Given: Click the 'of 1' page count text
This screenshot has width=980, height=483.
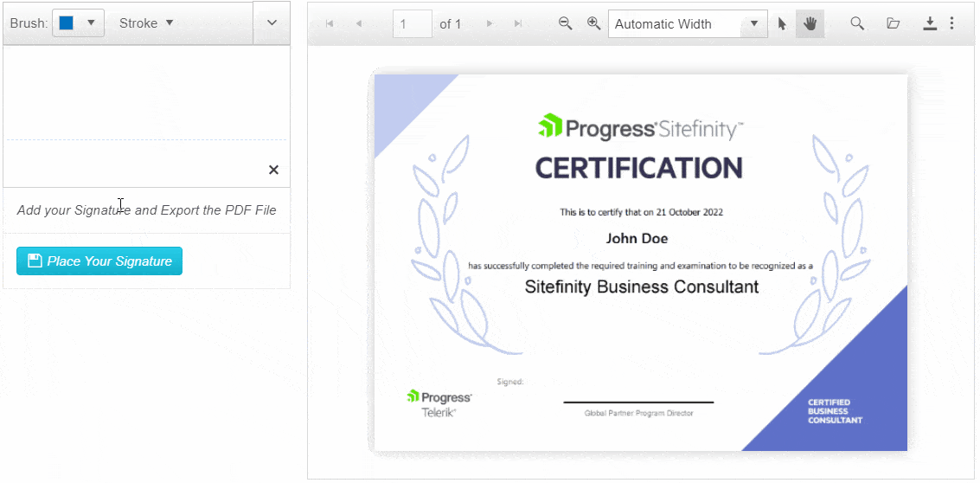Looking at the screenshot, I should click(x=450, y=23).
